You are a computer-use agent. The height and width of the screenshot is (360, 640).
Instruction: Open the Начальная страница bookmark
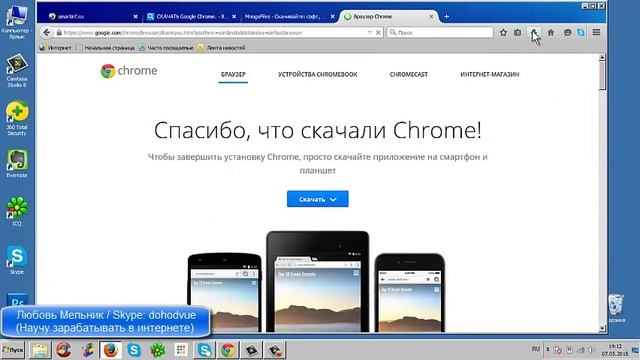coord(106,48)
